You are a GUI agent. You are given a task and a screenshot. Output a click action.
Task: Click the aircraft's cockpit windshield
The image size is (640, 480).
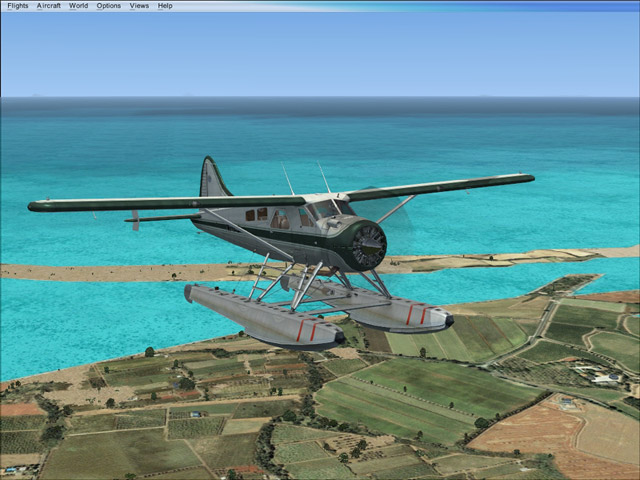[x=325, y=211]
